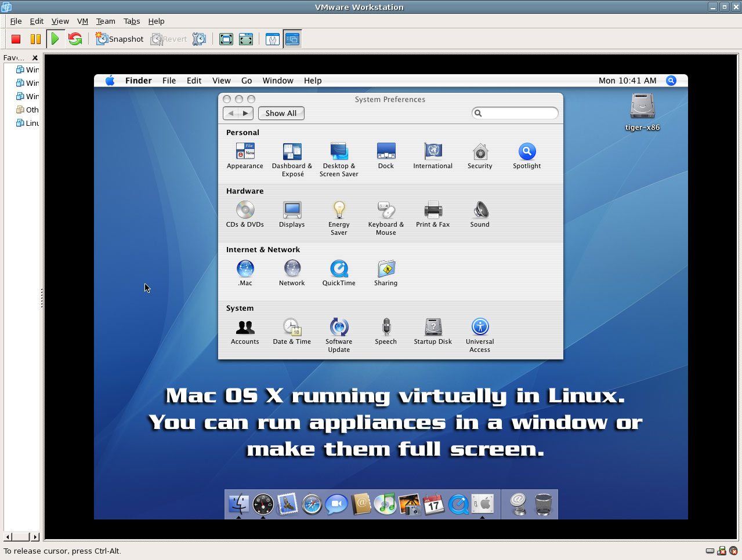Open International preferences
742x560 pixels.
coord(433,157)
